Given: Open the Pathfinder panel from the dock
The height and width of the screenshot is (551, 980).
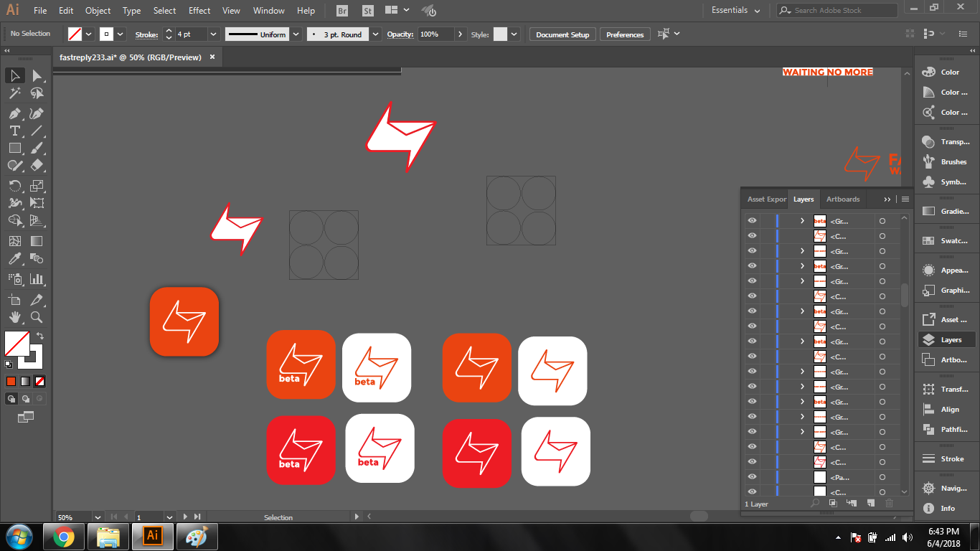Looking at the screenshot, I should click(x=947, y=430).
